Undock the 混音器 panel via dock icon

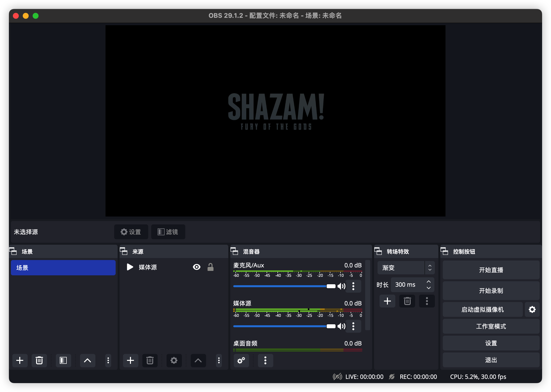point(234,251)
